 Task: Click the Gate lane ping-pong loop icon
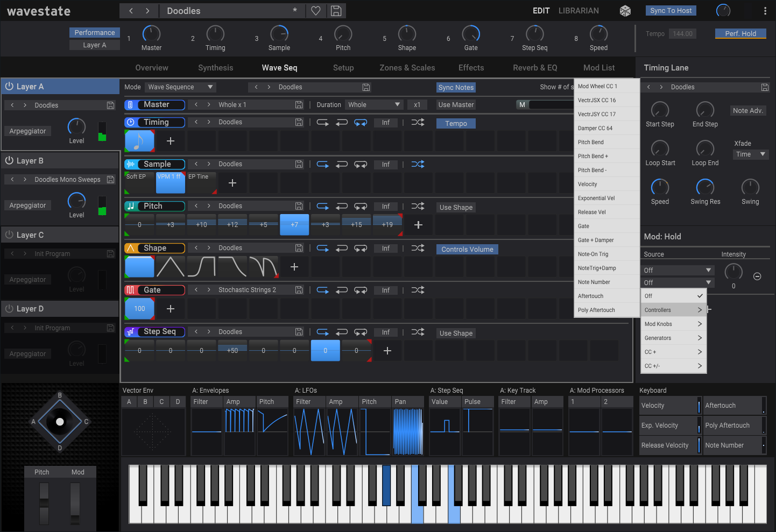click(361, 290)
